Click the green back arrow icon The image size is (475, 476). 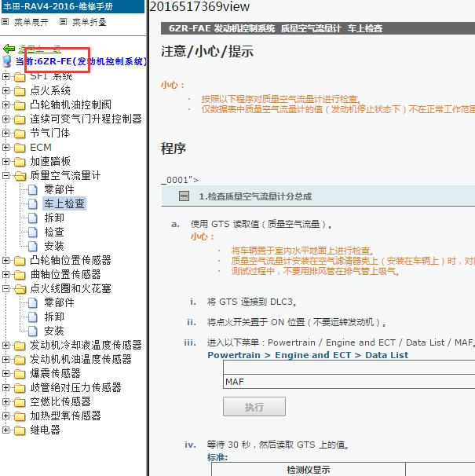coord(9,49)
